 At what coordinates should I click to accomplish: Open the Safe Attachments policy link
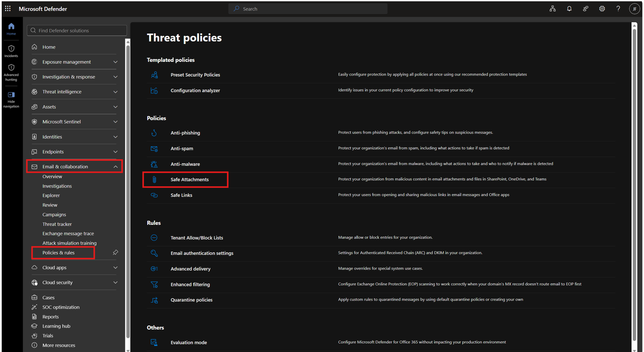[190, 179]
